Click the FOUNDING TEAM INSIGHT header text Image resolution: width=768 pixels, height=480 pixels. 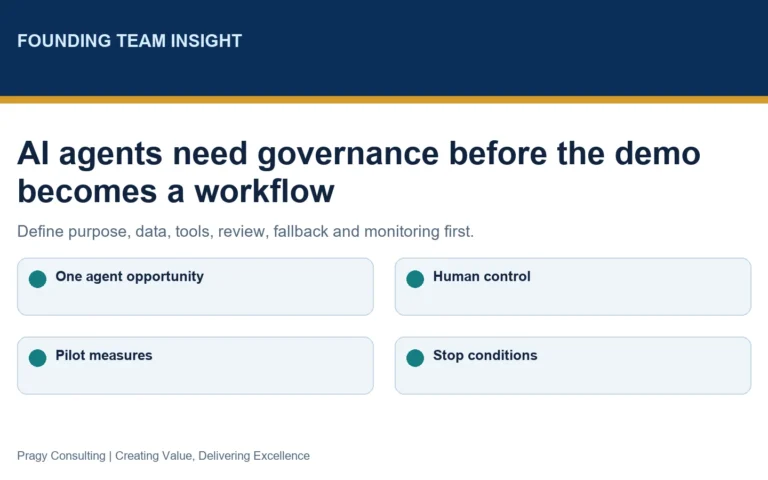tap(130, 41)
